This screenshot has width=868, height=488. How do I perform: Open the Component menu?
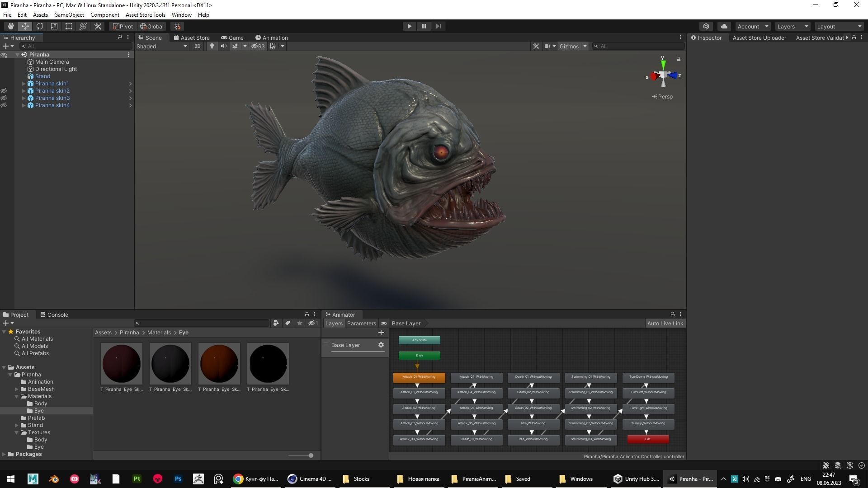[x=104, y=14]
